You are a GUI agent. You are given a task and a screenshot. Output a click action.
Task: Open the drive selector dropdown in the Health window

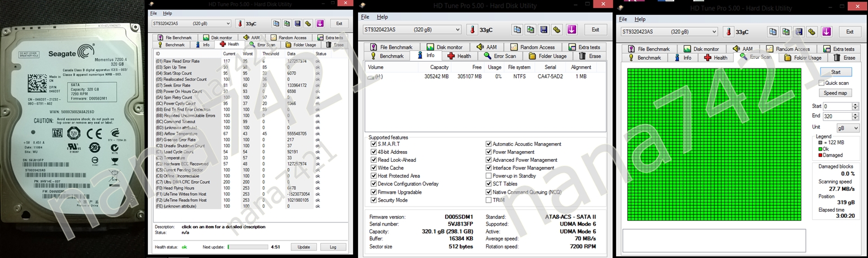point(228,23)
